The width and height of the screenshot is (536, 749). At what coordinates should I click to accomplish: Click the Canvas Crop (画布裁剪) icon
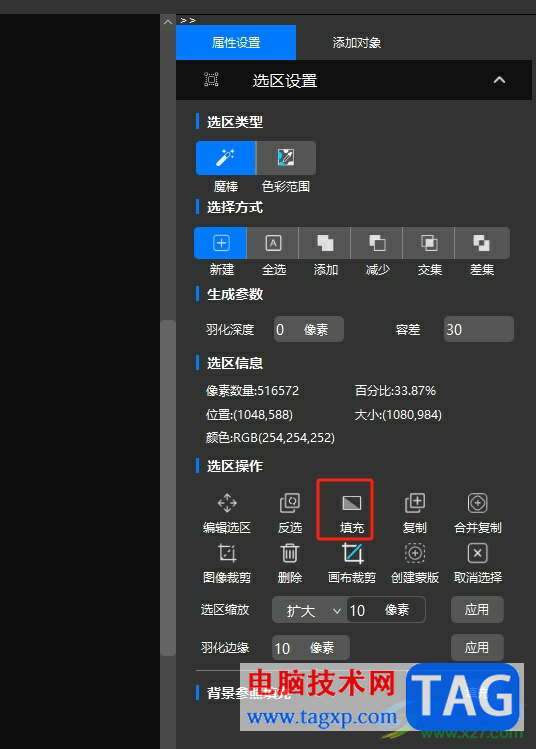pos(352,553)
